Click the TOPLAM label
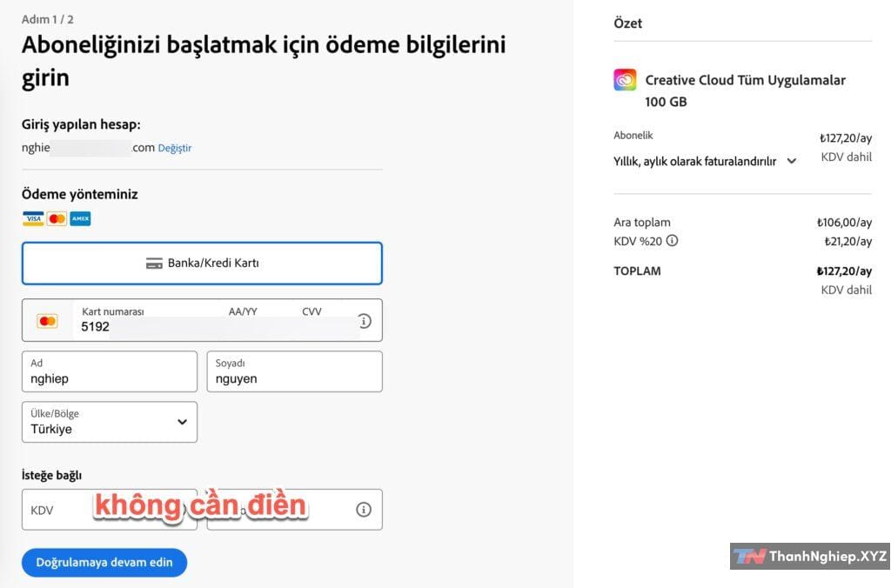Image resolution: width=891 pixels, height=588 pixels. click(x=637, y=271)
